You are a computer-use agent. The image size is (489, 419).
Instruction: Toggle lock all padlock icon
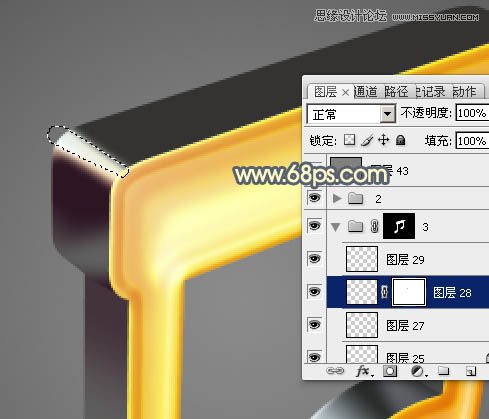pos(400,140)
